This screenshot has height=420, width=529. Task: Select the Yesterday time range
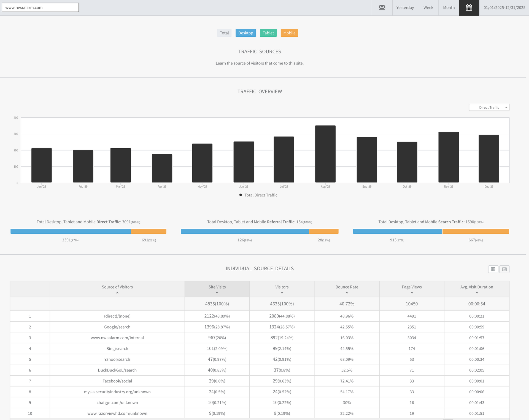pos(405,7)
